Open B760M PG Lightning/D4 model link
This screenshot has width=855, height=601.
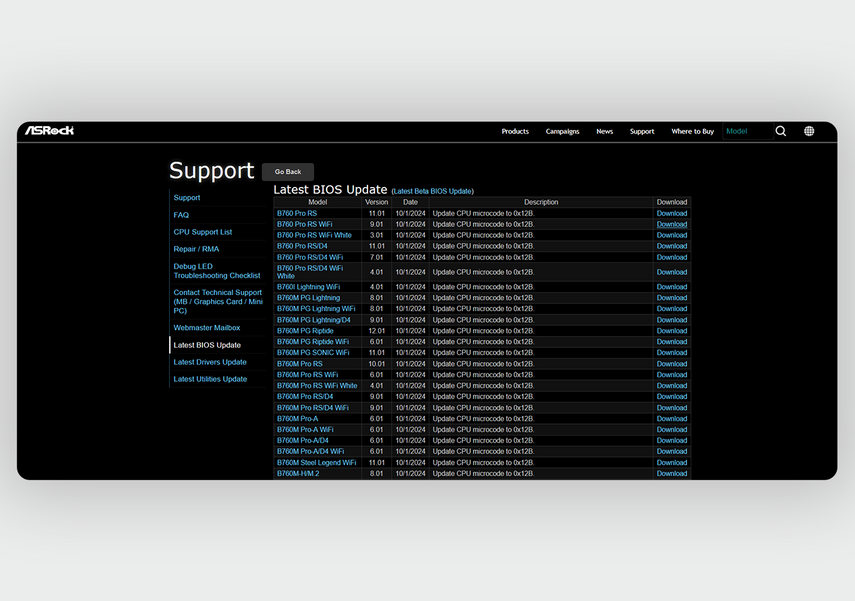tap(314, 320)
